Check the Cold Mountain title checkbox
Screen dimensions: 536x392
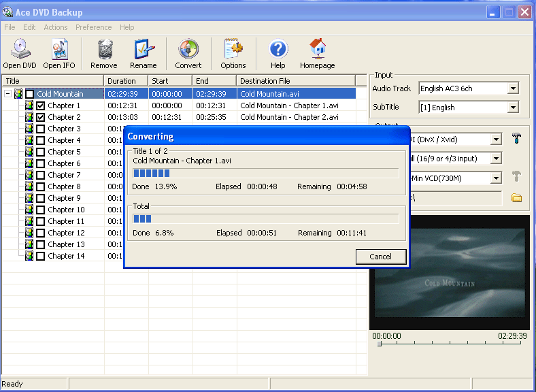click(30, 95)
